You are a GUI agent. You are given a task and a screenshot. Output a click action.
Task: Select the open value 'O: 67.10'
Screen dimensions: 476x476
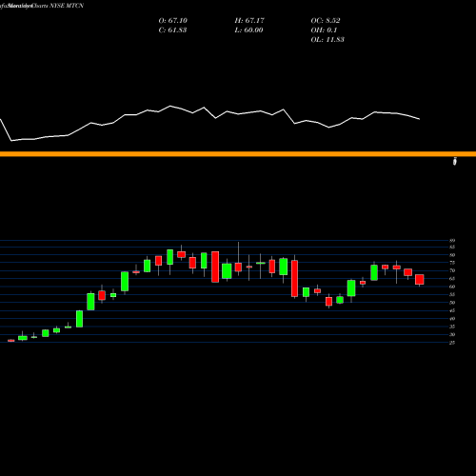[x=172, y=20]
